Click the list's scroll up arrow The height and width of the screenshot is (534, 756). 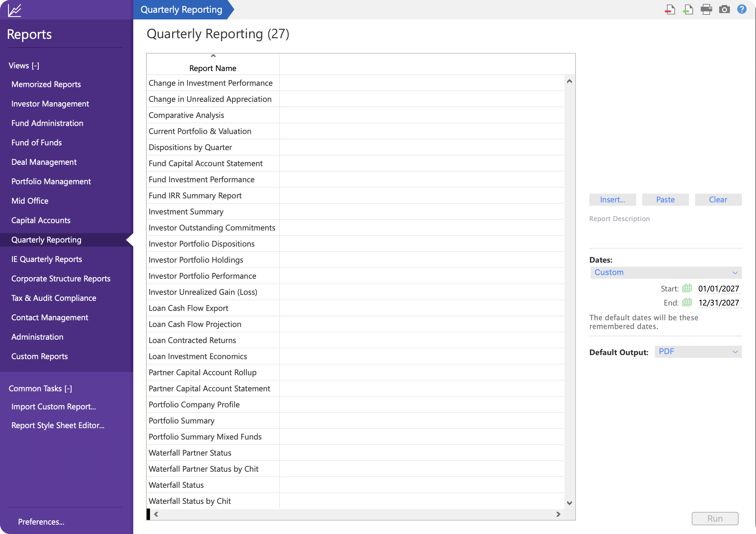click(x=570, y=81)
